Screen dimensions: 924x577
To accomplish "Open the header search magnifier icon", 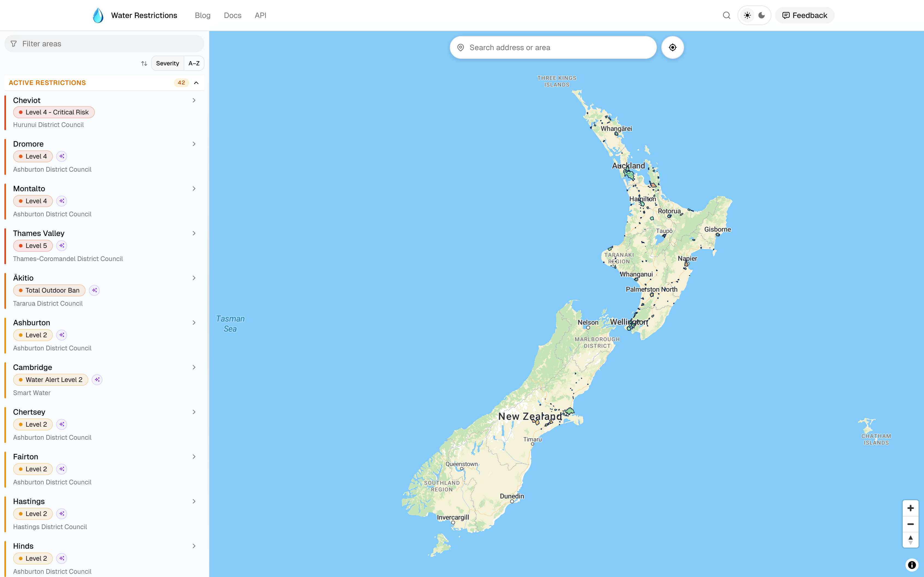I will 727,15.
